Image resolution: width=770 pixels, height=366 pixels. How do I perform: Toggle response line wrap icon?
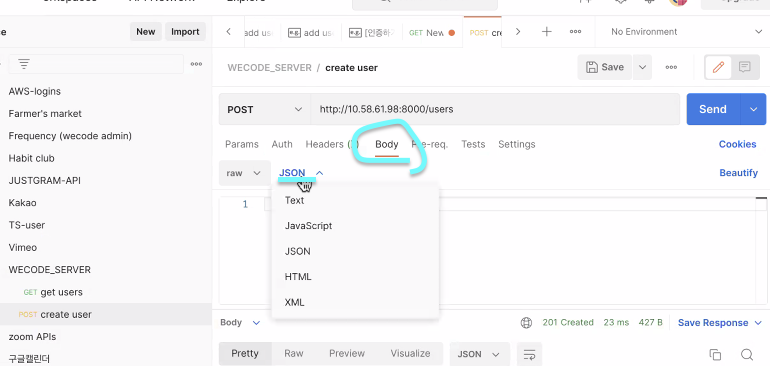point(529,354)
